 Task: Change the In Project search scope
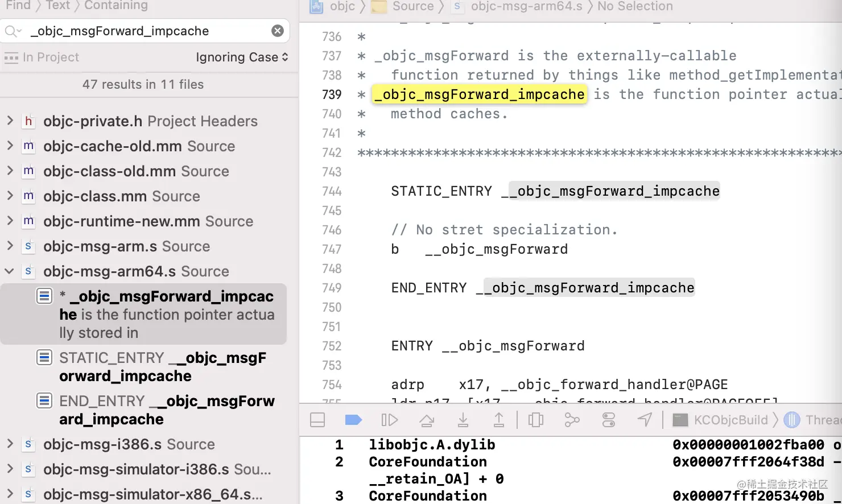click(42, 57)
